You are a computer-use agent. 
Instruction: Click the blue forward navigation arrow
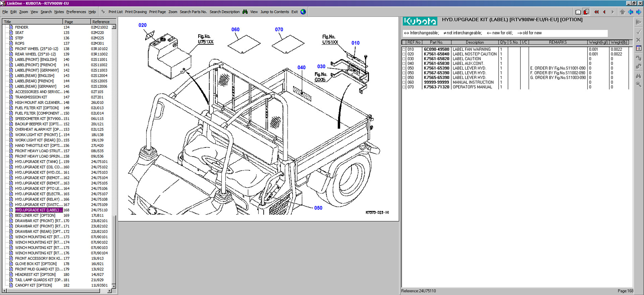tap(638, 12)
